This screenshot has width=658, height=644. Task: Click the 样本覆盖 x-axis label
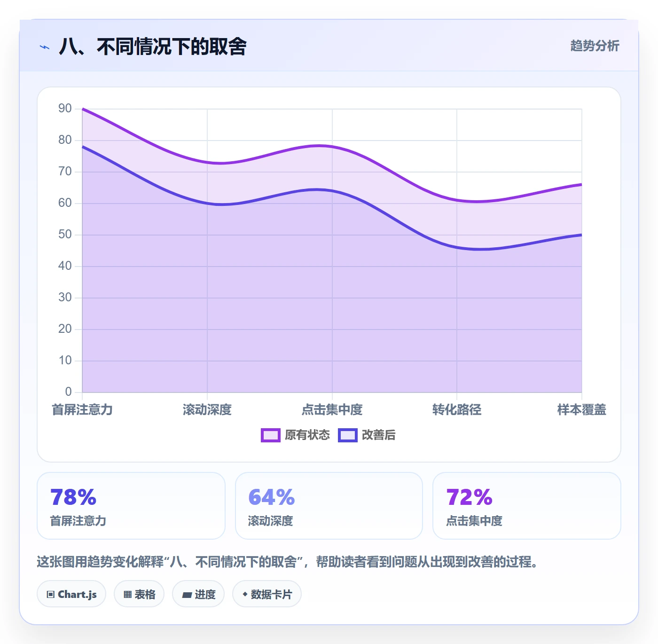(582, 410)
